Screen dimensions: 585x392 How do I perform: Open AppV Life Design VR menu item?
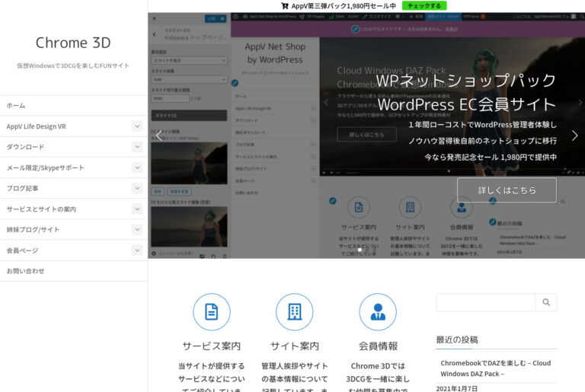[37, 126]
